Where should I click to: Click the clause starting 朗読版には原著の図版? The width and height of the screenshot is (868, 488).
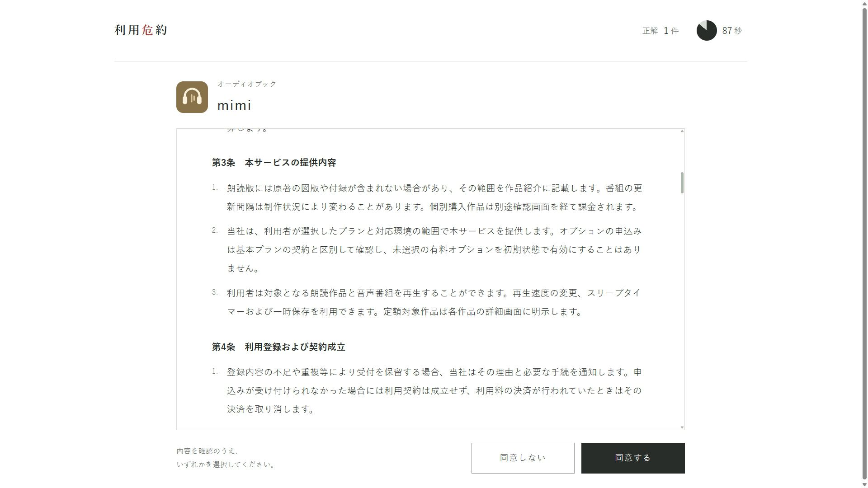pyautogui.click(x=434, y=197)
